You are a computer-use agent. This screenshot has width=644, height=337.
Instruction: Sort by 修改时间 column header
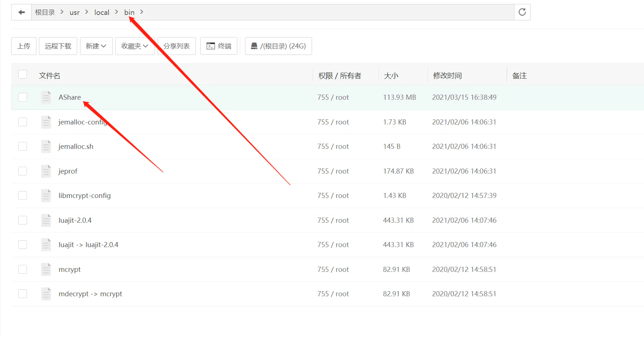[x=447, y=76]
